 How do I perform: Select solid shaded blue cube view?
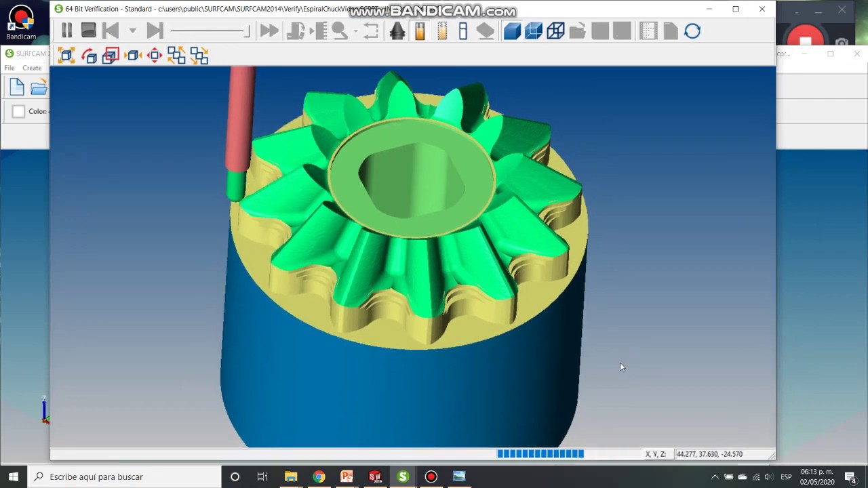click(x=512, y=30)
